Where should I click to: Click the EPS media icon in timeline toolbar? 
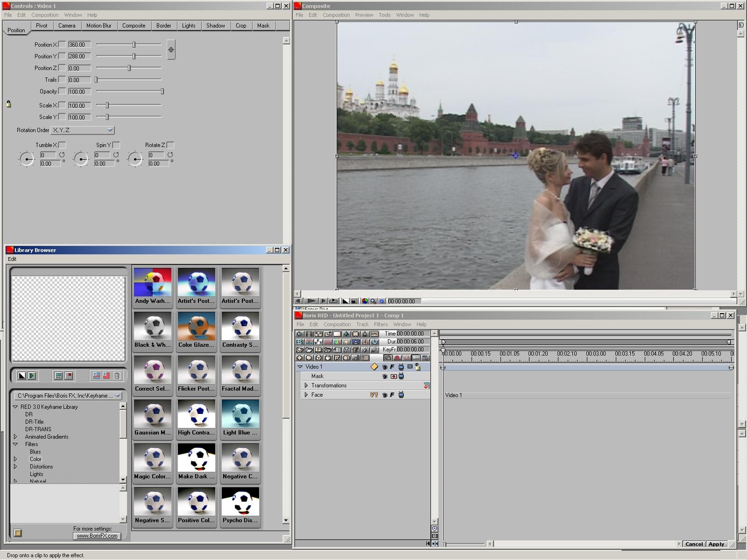tap(374, 334)
